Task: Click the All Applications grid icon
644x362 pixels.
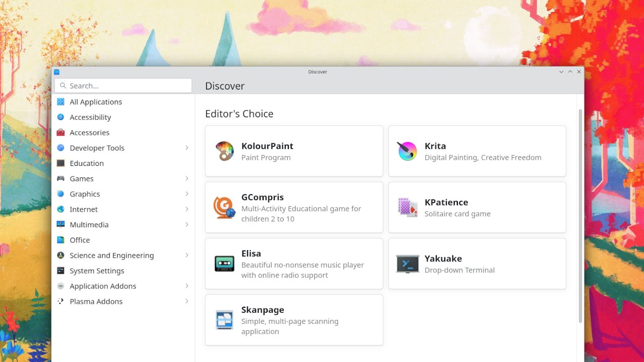Action: (61, 102)
